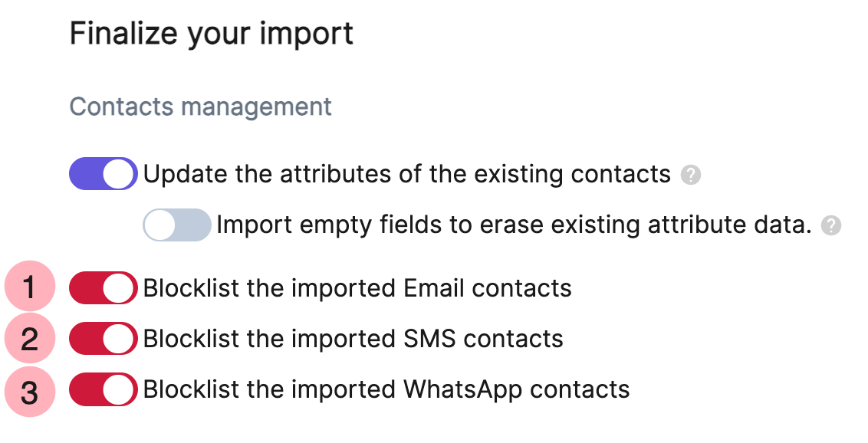Click the grey knob of the import-empty-fields switch
This screenshot has width=868, height=443.
161,225
